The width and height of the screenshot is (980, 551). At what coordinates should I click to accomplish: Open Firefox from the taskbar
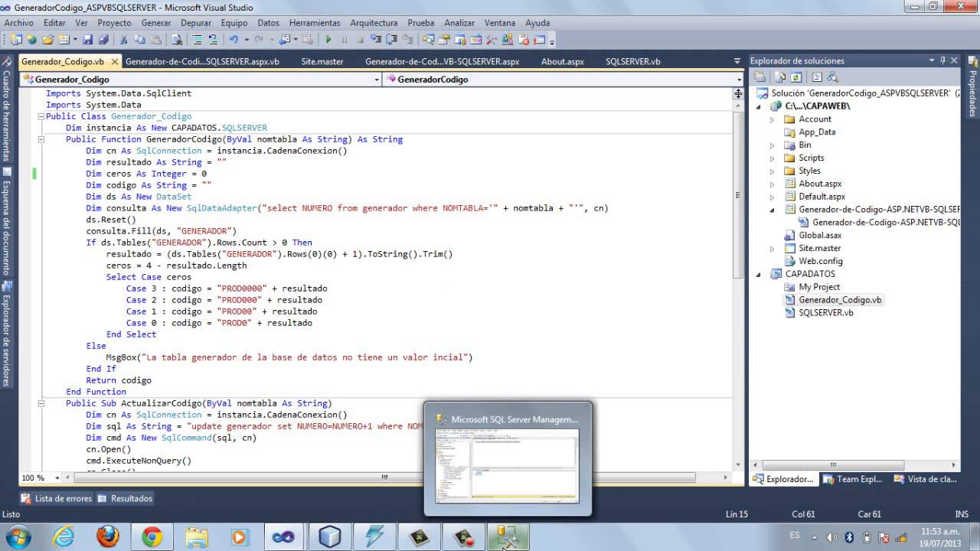click(108, 537)
